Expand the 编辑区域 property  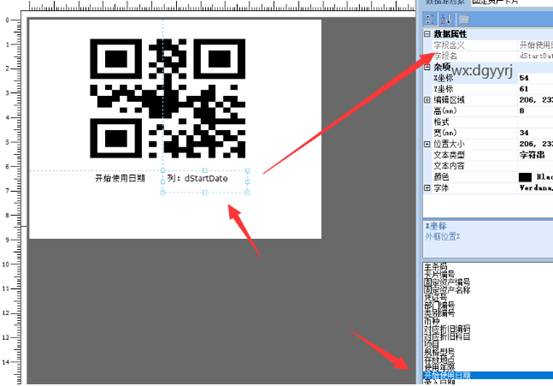[427, 100]
